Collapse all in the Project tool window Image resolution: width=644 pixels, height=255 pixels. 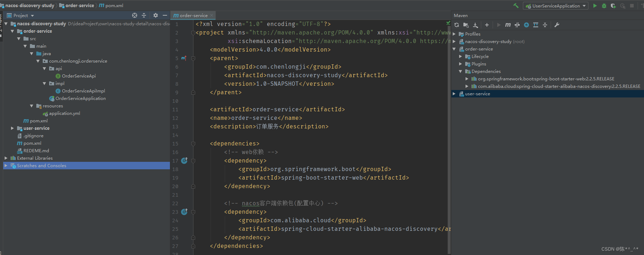(x=144, y=15)
